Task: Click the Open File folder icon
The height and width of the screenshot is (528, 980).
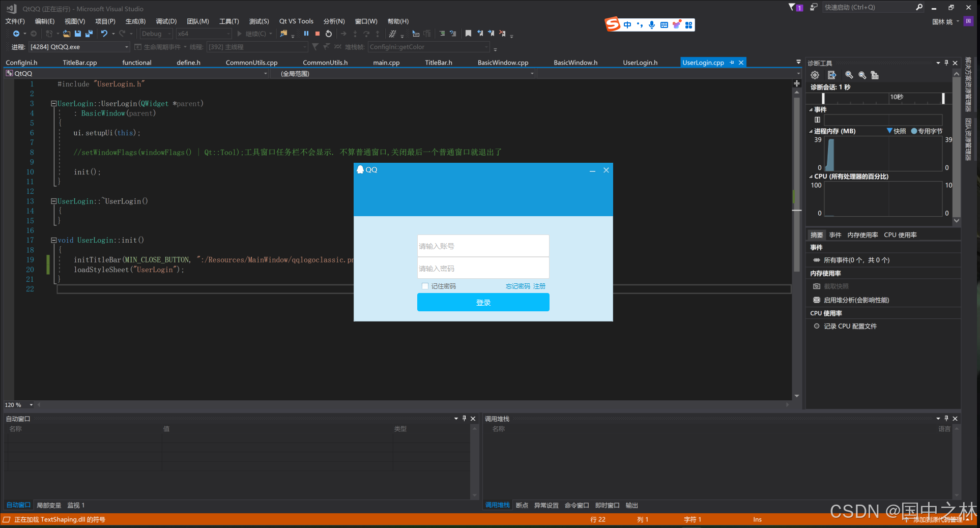Action: [x=67, y=34]
